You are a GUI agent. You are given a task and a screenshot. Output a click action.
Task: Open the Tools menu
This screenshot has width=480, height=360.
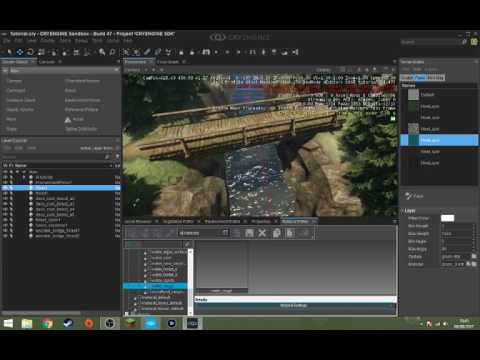click(97, 41)
